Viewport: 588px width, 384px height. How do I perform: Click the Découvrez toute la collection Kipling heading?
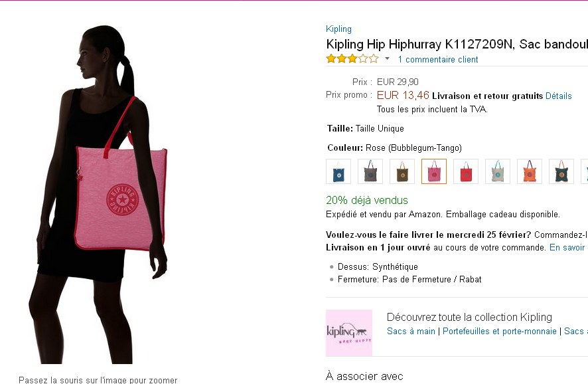pyautogui.click(x=469, y=317)
